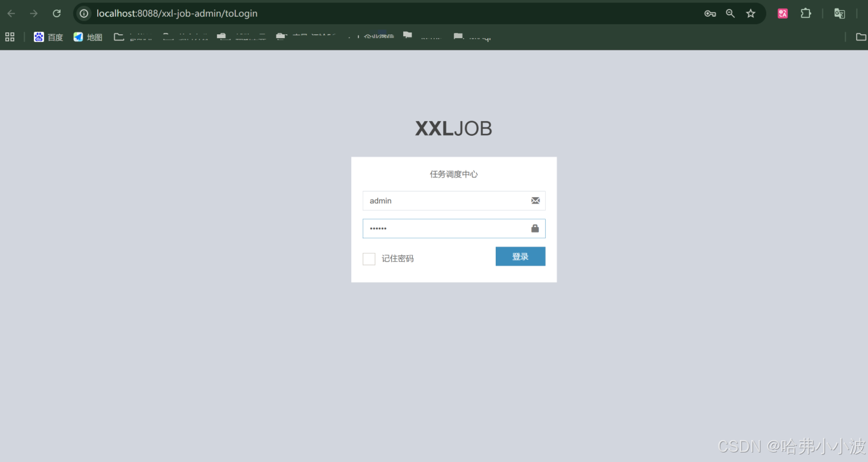The height and width of the screenshot is (462, 868).
Task: Reload the current page
Action: tap(57, 13)
